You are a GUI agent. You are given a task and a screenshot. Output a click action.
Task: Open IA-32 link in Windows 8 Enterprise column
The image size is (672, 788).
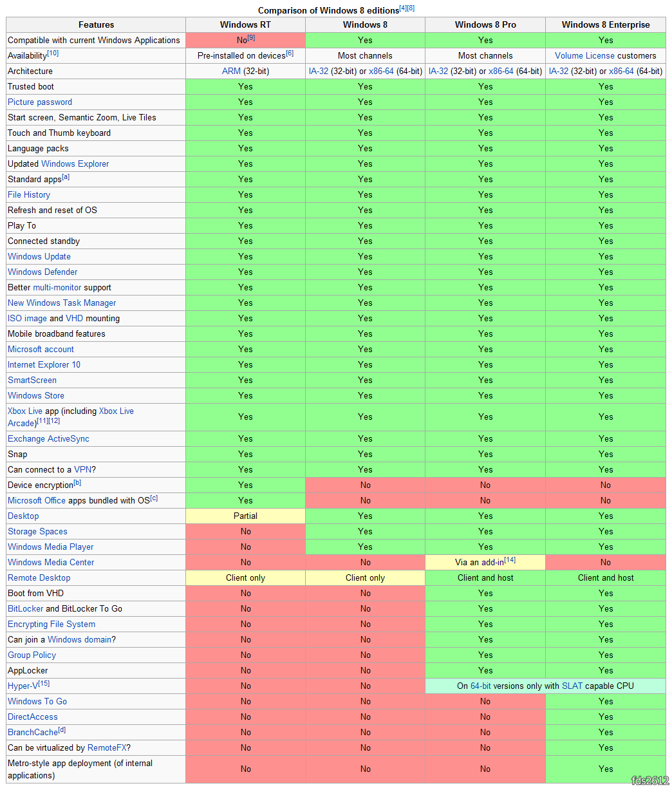click(x=559, y=71)
